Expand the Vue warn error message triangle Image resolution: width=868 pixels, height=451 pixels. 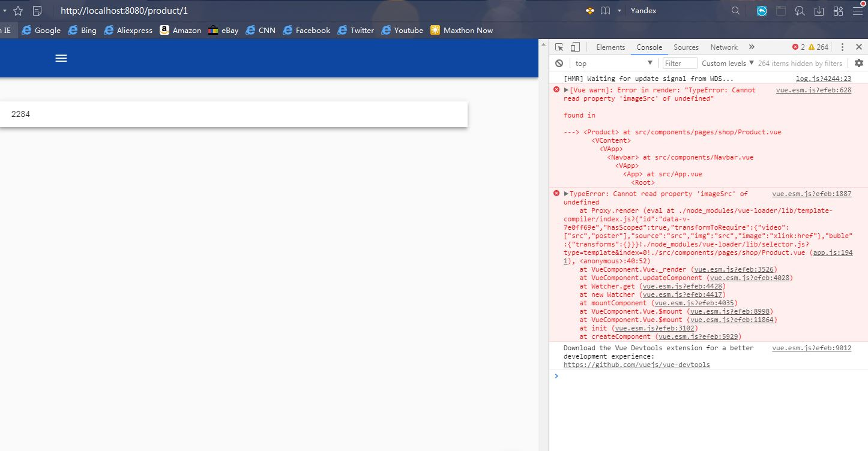566,90
